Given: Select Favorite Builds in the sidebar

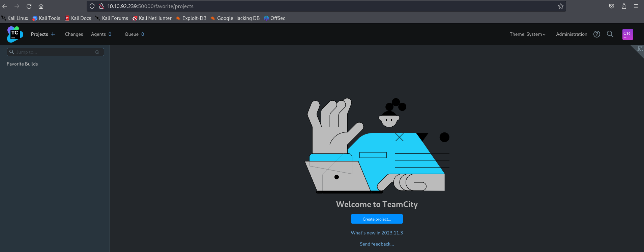Looking at the screenshot, I should tap(22, 64).
